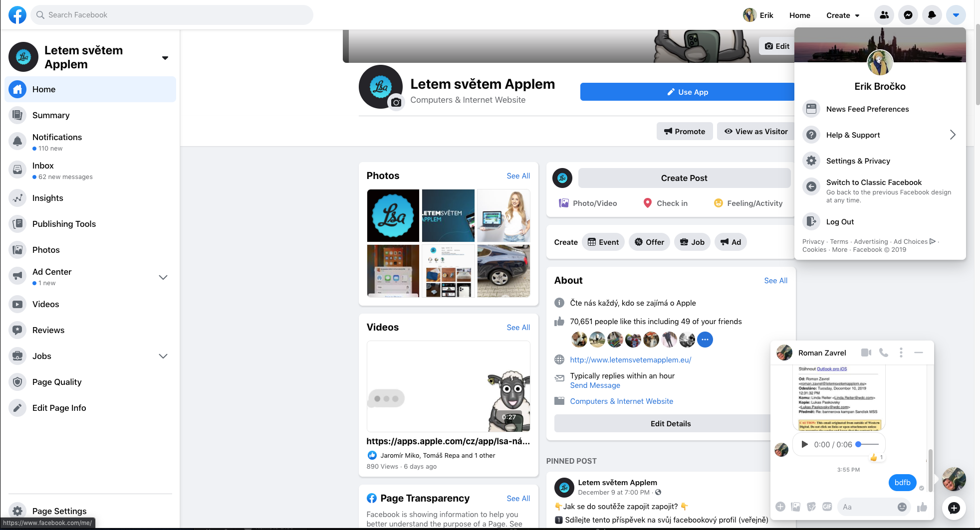Image resolution: width=980 pixels, height=530 pixels.
Task: Expand the Jobs section
Action: pyautogui.click(x=163, y=356)
